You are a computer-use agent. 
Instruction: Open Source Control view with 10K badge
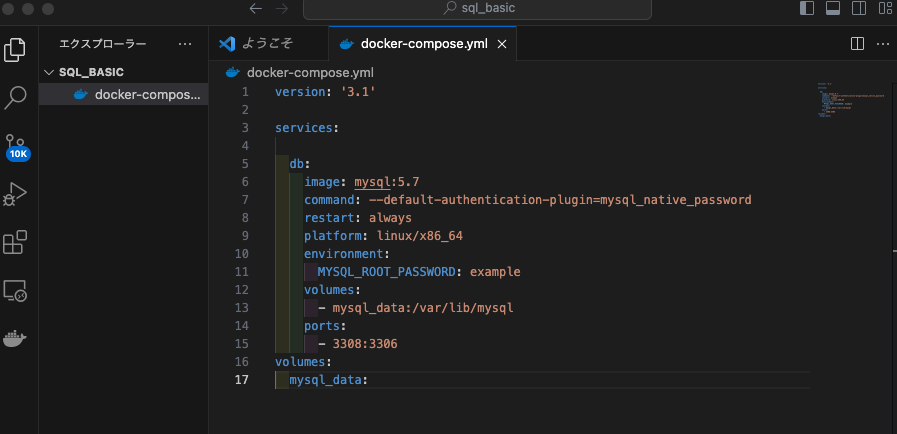point(17,147)
